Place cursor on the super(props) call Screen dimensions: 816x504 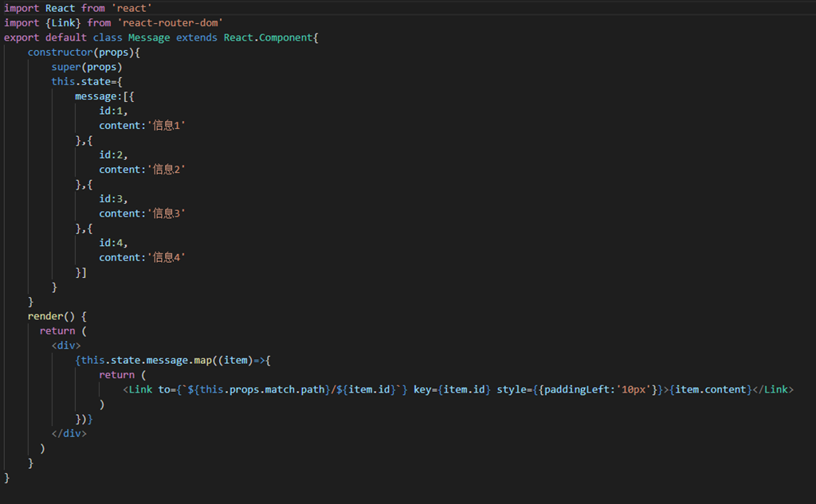[x=87, y=67]
